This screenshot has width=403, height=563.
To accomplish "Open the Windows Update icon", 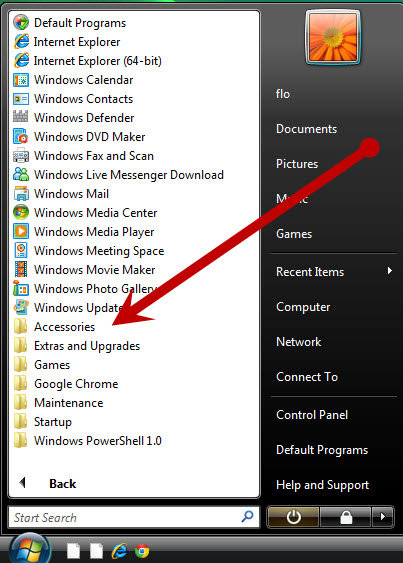I will coord(21,307).
